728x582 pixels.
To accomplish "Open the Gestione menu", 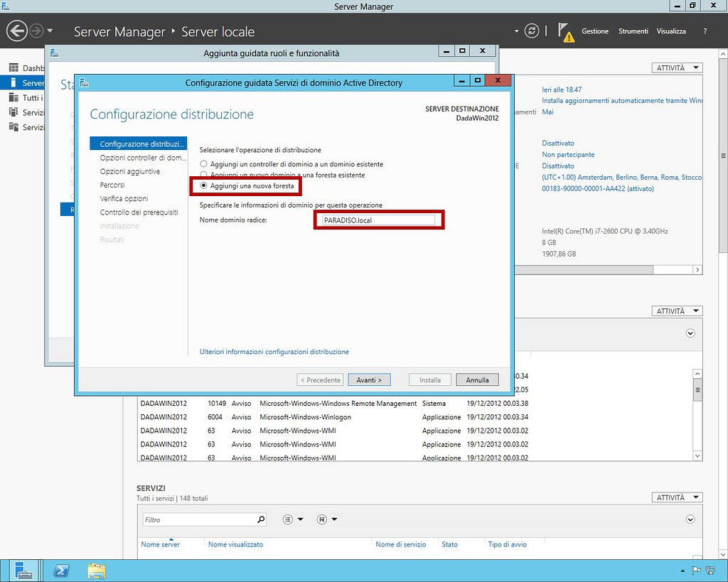I will pos(595,31).
